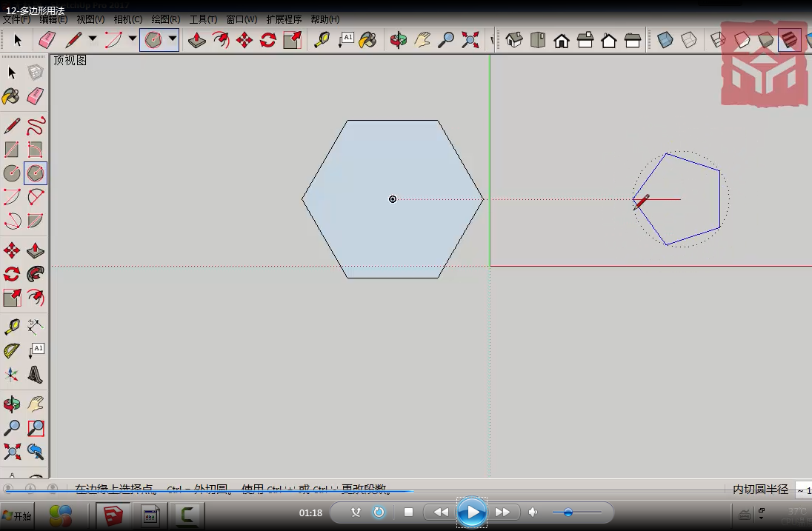Screen dimensions: 812x531
Task: Click the Follow Me tool
Action: pos(36,274)
